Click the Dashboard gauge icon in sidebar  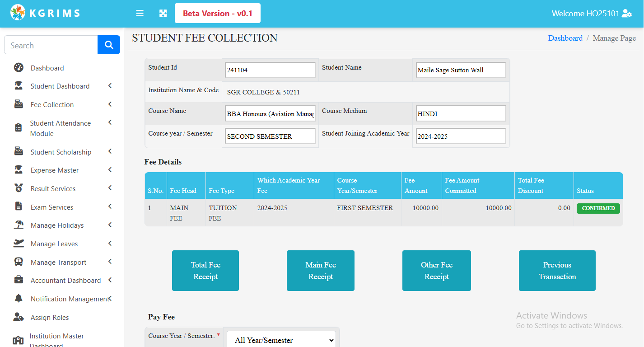tap(19, 68)
